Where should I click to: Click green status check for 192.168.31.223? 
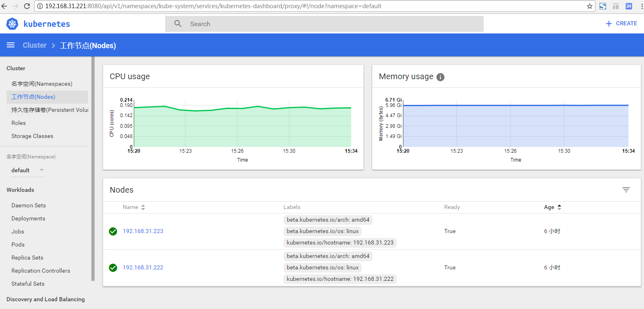coord(113,231)
